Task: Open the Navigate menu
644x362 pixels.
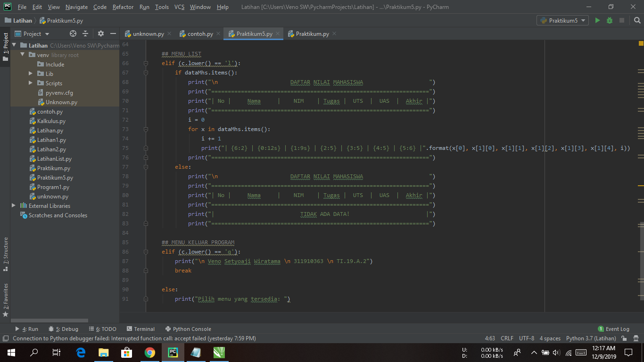Action: (76, 7)
